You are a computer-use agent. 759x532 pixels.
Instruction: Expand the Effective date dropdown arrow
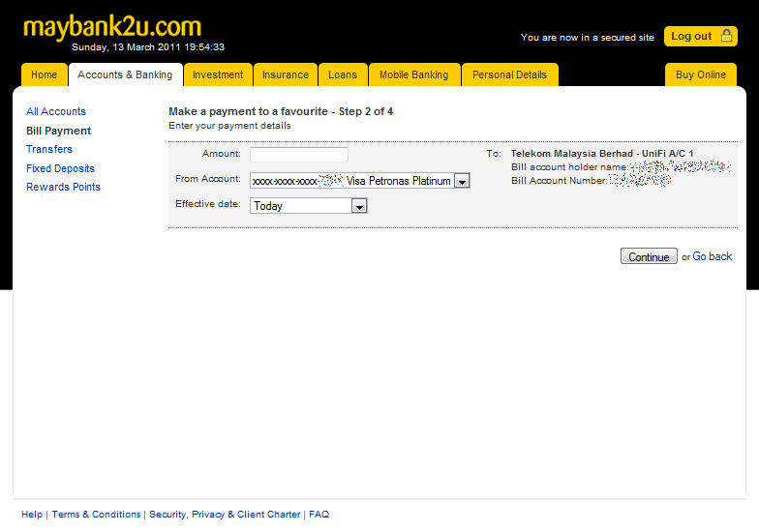359,206
